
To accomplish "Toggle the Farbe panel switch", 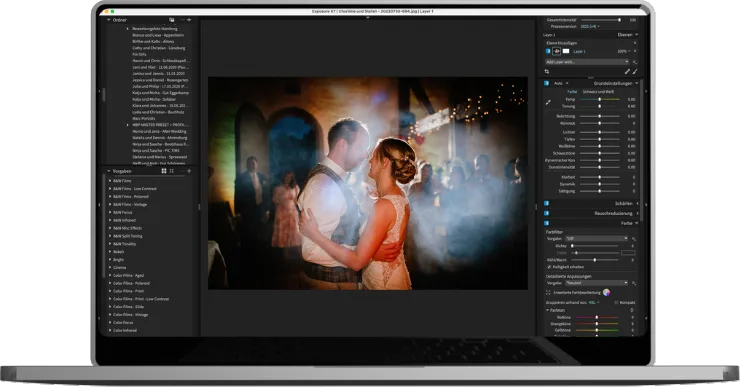I will tap(547, 223).
